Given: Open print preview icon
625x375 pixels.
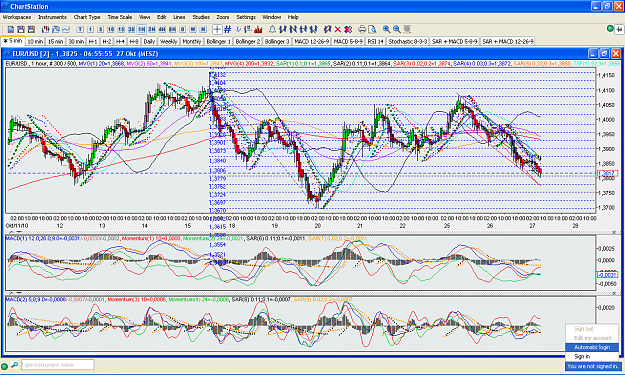Looking at the screenshot, I should pos(372,29).
